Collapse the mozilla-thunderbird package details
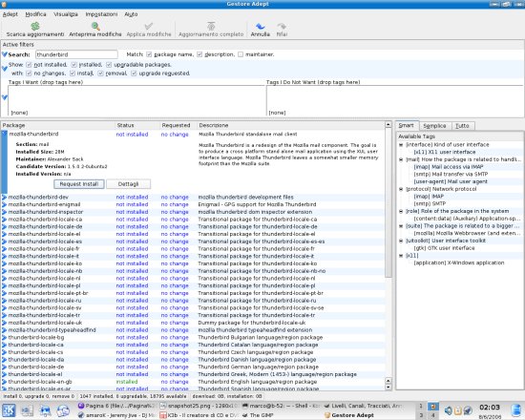The height and width of the screenshot is (420, 525). pyautogui.click(x=5, y=134)
